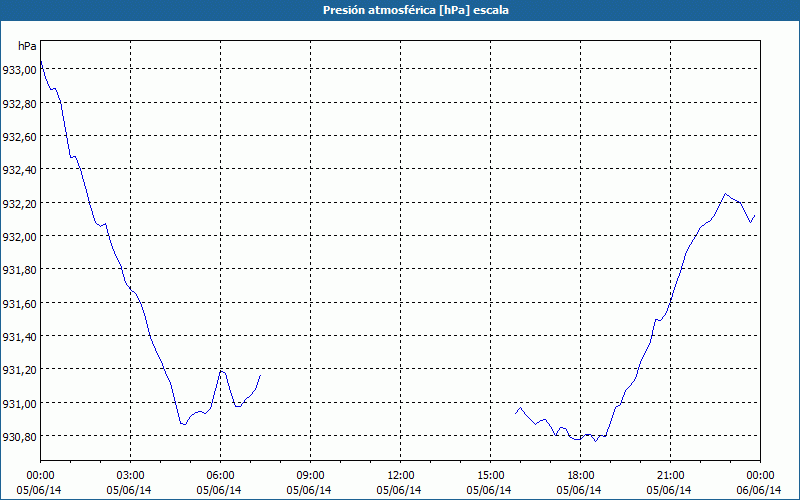The height and width of the screenshot is (500, 800).
Task: Select the 931,60 y-axis value
Action: point(19,304)
